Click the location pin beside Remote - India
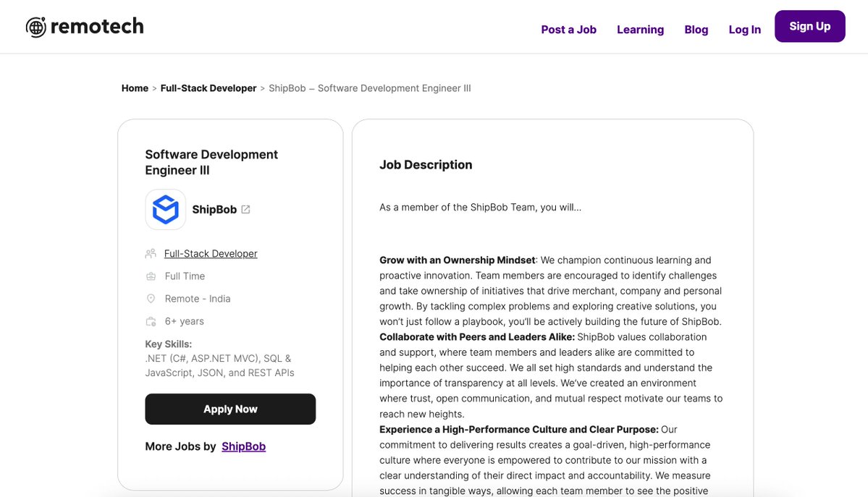 [150, 297]
